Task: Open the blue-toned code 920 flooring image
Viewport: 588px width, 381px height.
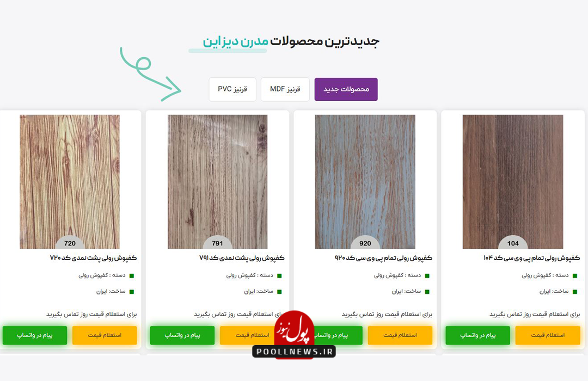Action: [x=365, y=181]
